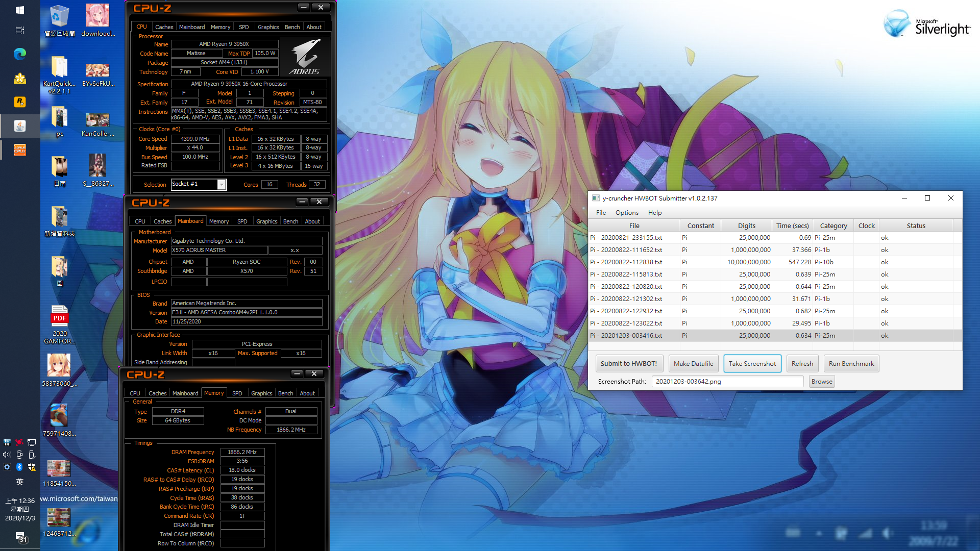Viewport: 980px width, 551px height.
Task: Open the blue gear tray icon
Action: [7, 467]
